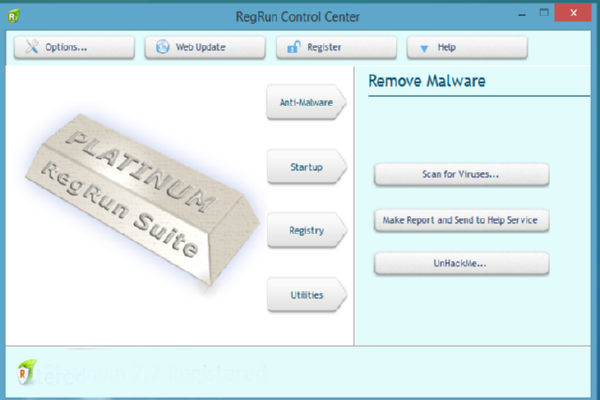Click the RegRun icon in the title bar
This screenshot has width=600, height=400.
pos(13,16)
